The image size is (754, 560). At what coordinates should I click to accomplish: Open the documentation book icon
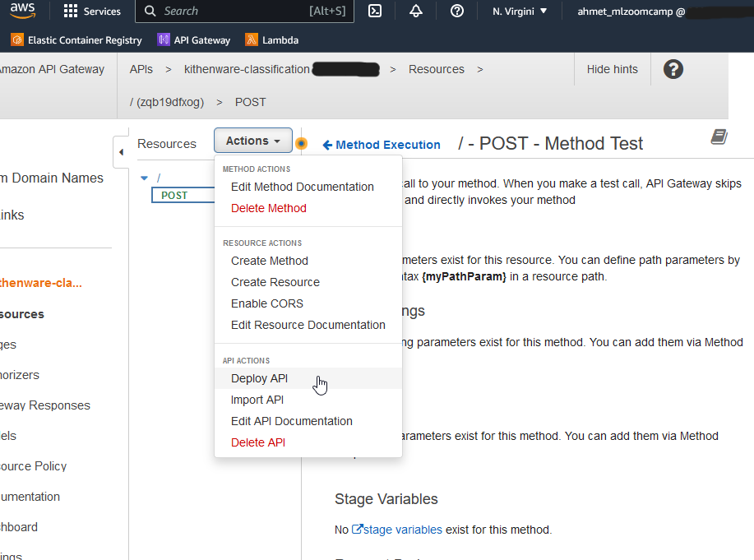coord(719,137)
